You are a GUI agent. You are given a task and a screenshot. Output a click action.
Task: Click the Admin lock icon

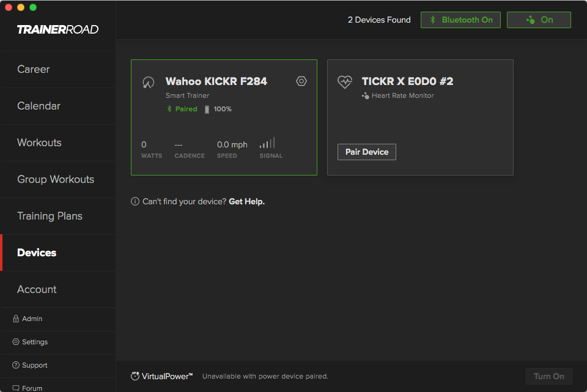(16, 319)
